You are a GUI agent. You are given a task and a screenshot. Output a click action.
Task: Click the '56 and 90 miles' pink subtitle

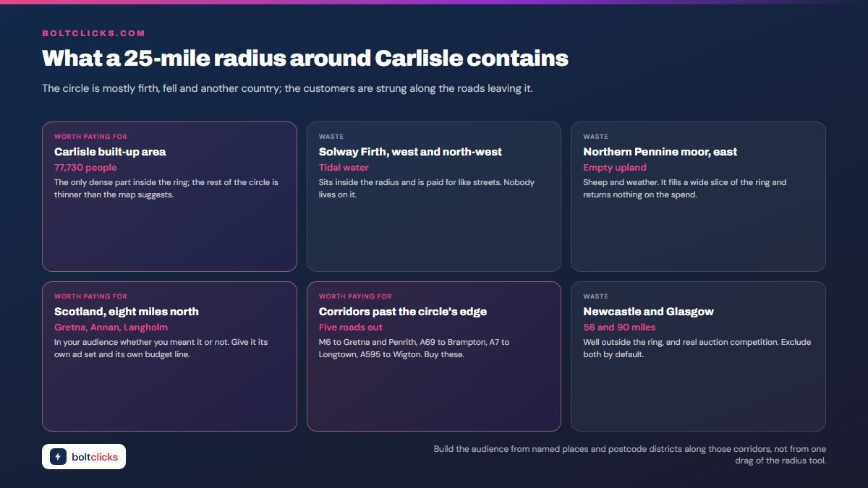[620, 328]
